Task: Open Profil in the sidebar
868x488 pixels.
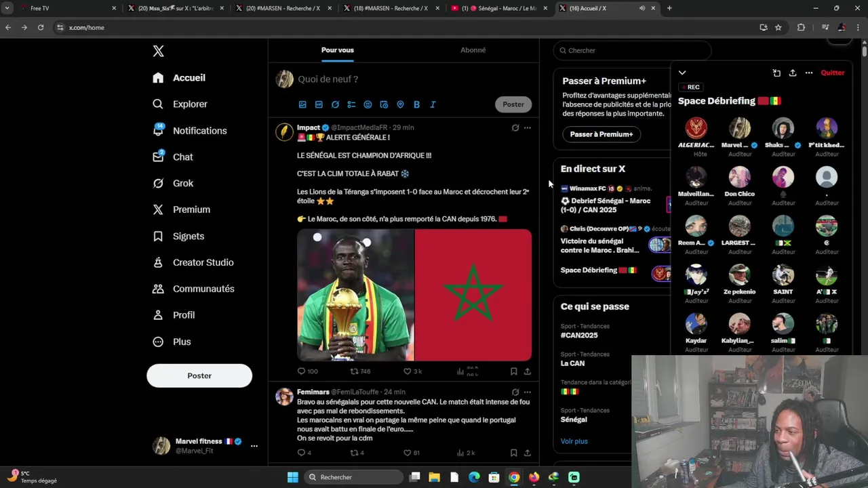Action: coord(174,315)
